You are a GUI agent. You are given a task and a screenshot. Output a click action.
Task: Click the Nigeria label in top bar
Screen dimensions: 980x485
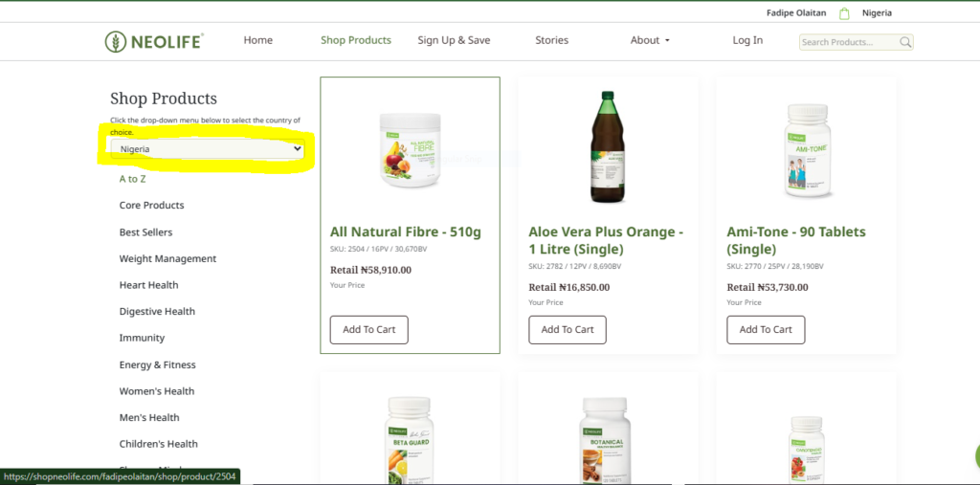(x=877, y=13)
